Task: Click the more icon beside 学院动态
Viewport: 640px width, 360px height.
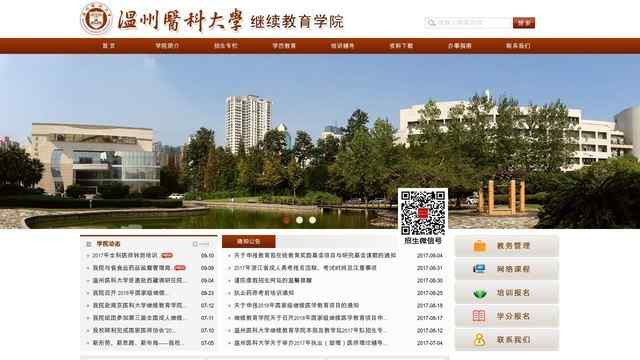Action: click(201, 244)
